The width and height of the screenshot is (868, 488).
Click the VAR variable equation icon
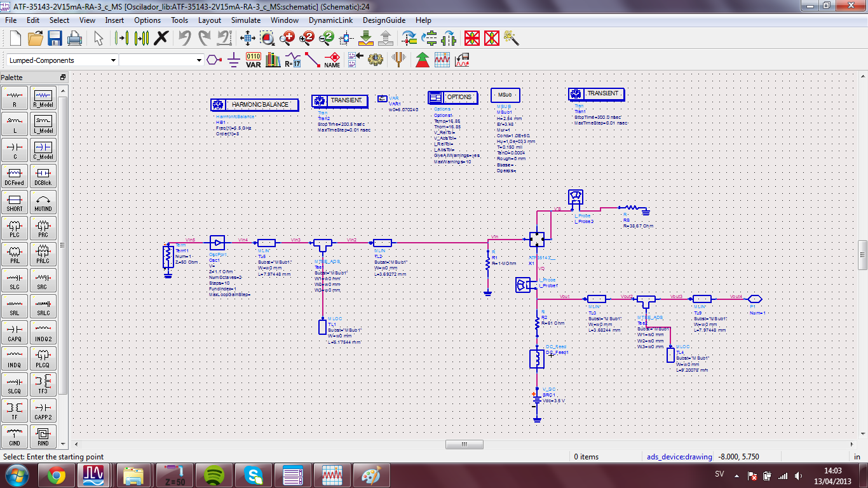tap(254, 60)
